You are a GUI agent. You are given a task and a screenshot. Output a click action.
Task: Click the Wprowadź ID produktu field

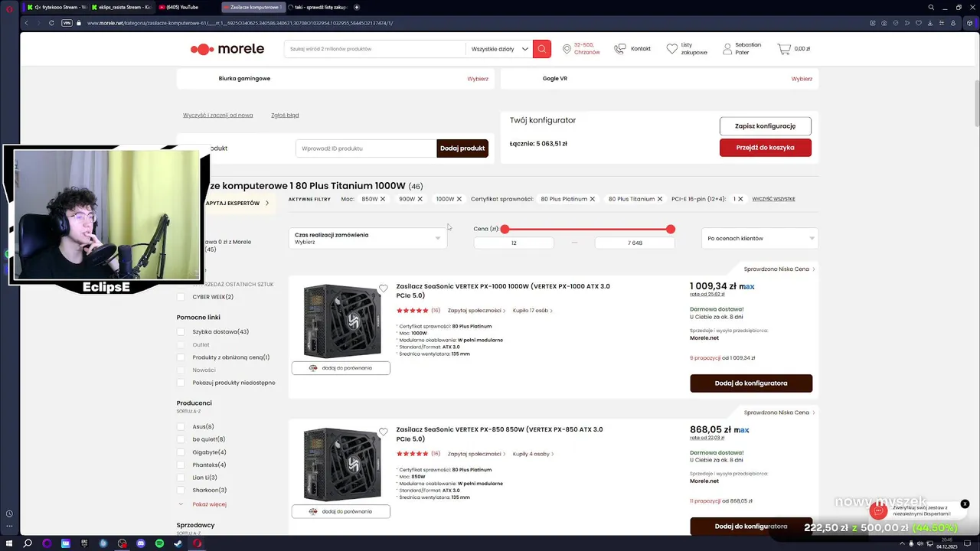[x=366, y=148]
